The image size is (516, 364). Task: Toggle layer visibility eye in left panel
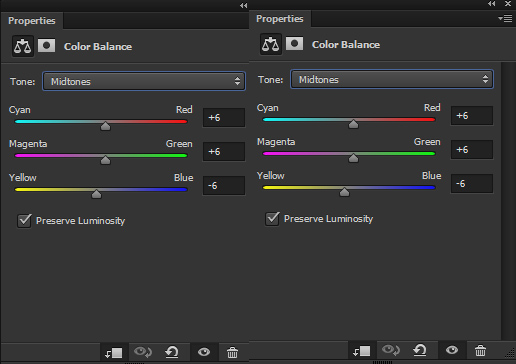204,352
